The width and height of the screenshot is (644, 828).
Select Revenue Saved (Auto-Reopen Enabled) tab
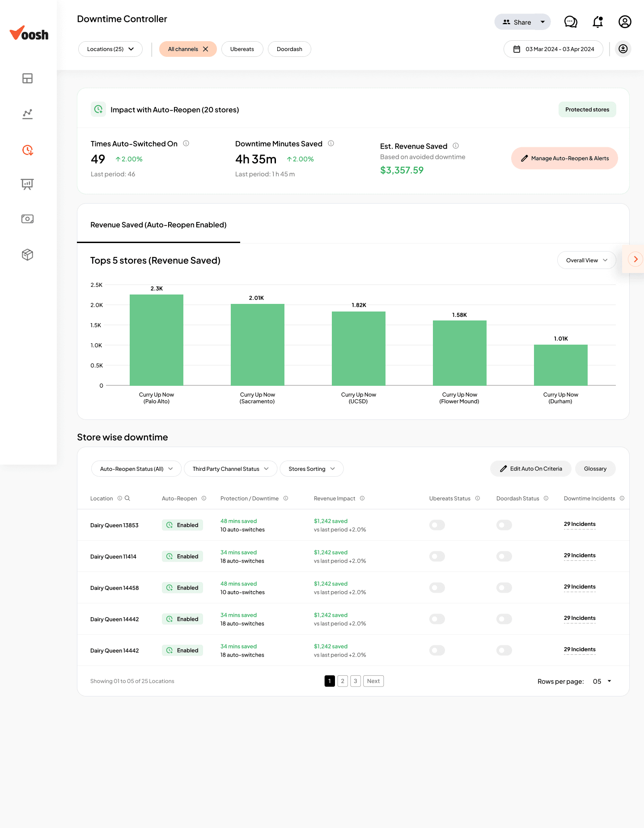[158, 225]
